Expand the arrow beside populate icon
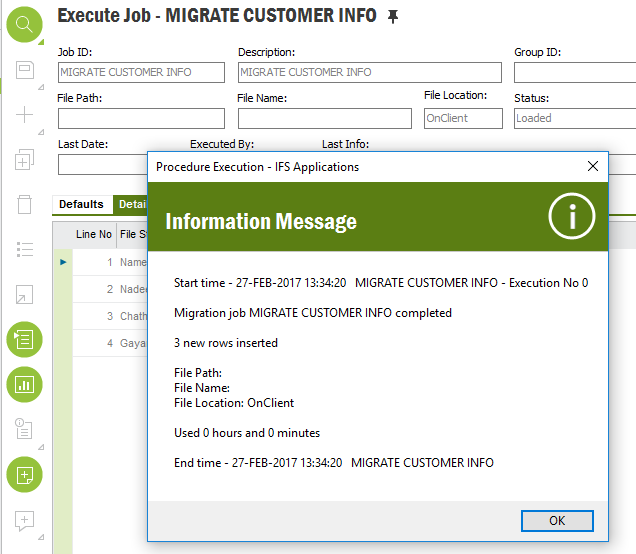The height and width of the screenshot is (554, 636). coord(41,87)
